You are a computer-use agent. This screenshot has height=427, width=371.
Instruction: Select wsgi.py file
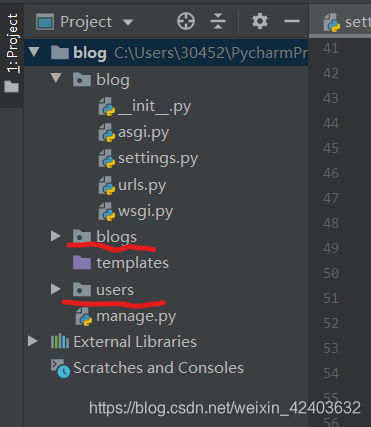pos(166,211)
